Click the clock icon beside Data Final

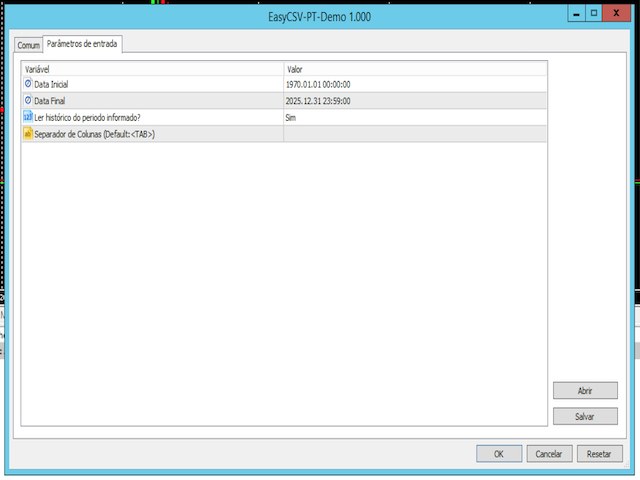point(28,100)
